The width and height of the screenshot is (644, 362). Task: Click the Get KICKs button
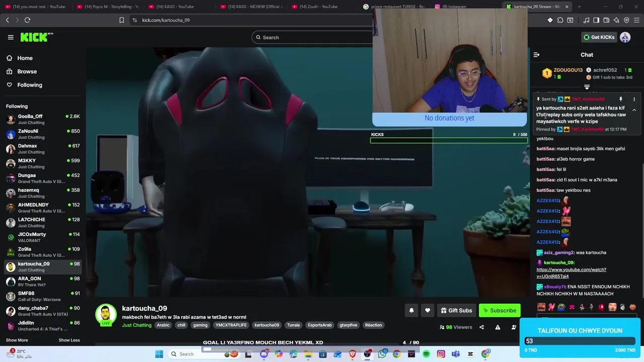pyautogui.click(x=599, y=37)
